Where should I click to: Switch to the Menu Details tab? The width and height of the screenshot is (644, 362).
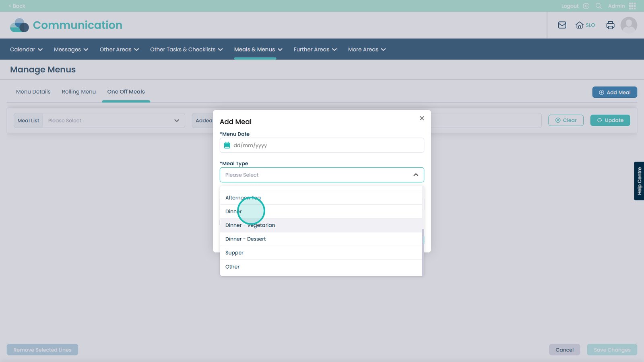pos(33,92)
